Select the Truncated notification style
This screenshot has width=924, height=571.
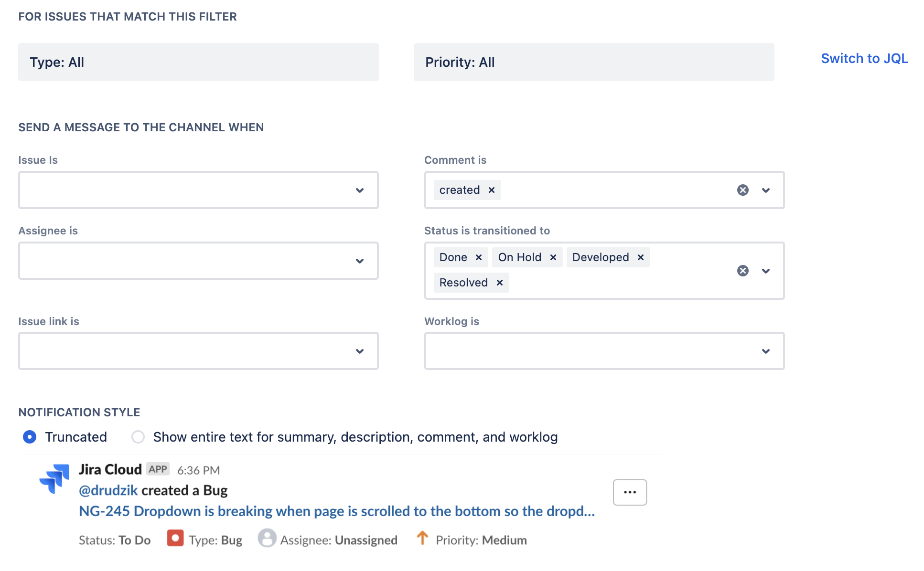30,437
